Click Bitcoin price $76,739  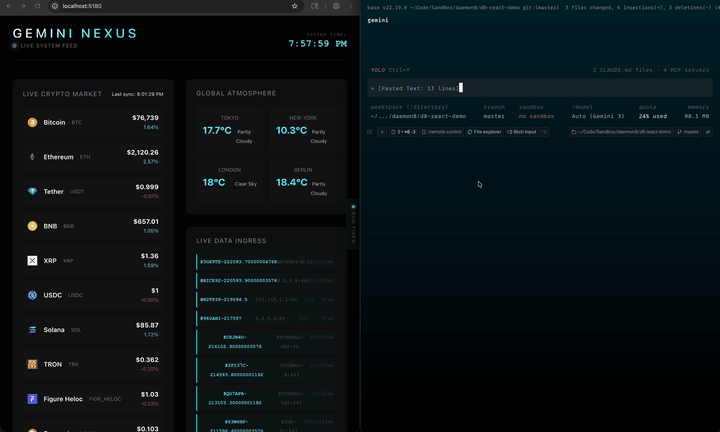[145, 118]
